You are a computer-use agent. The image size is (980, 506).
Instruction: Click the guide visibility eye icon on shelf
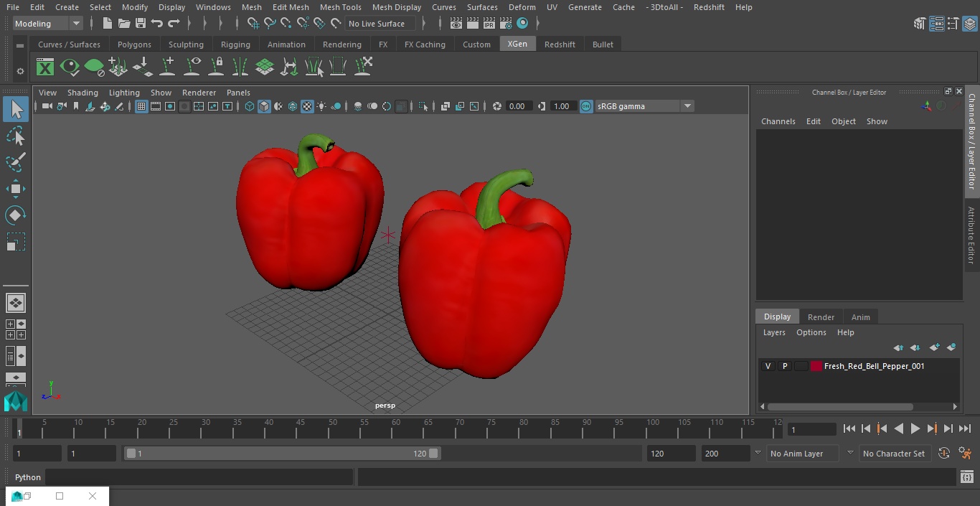tap(192, 67)
